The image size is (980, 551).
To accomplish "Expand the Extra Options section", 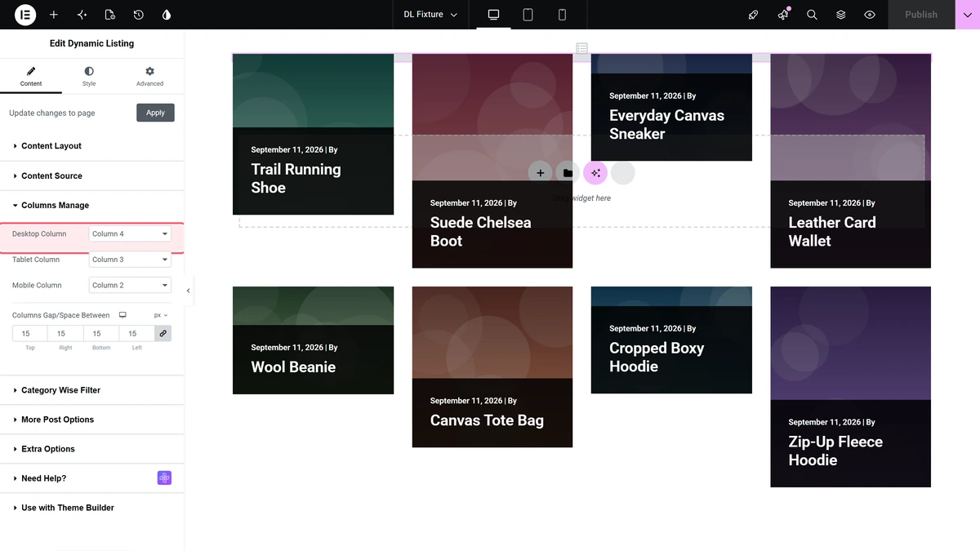I will coord(92,449).
